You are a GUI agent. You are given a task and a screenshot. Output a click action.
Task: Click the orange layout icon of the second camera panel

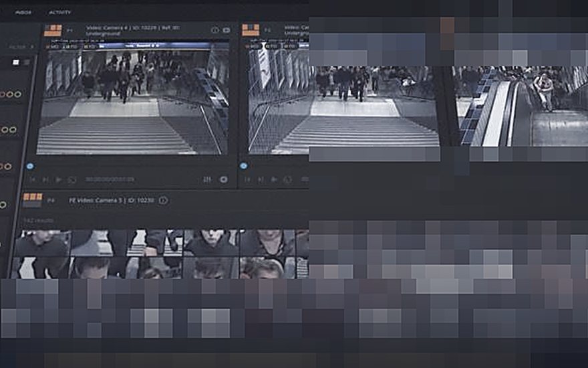coord(251,30)
